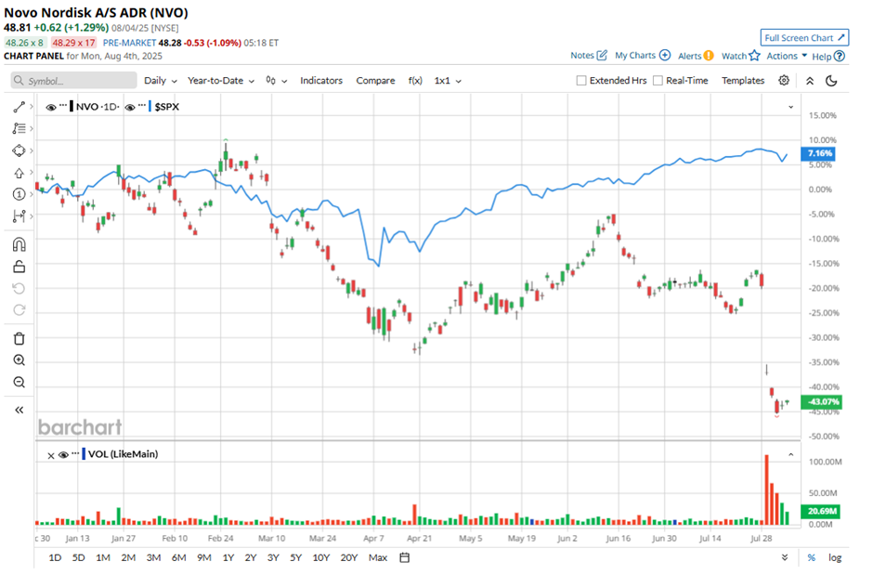Select the up arrow marker tool

(x=19, y=173)
